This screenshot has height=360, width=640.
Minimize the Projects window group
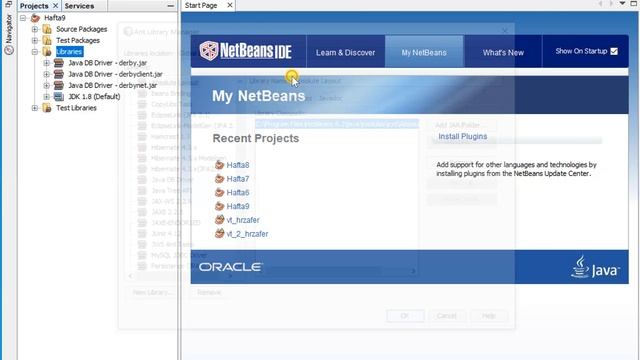171,6
